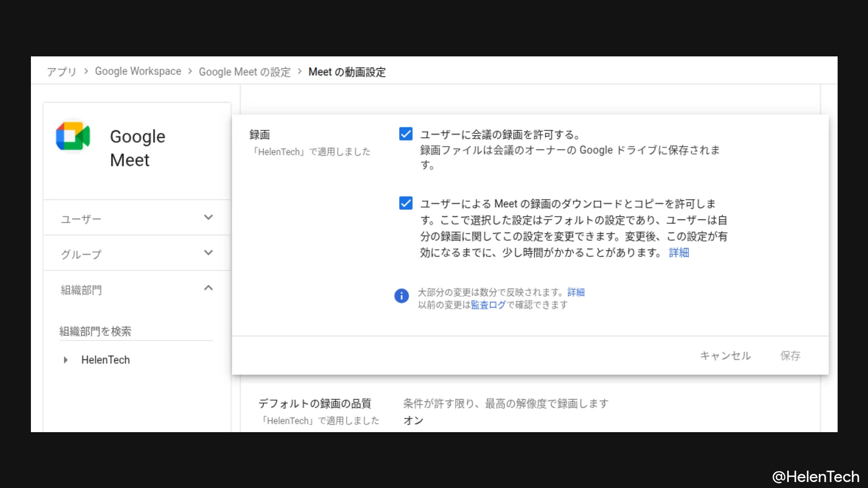Open the 詳細 link after the download setting
The height and width of the screenshot is (488, 868).
[x=679, y=252]
